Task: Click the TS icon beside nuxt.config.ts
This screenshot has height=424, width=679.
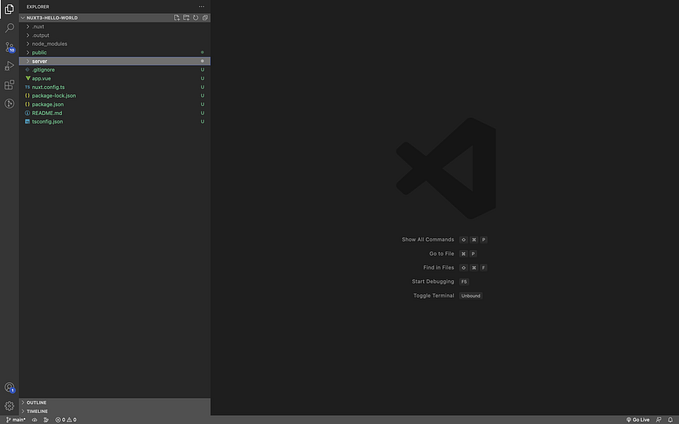Action: tap(28, 87)
